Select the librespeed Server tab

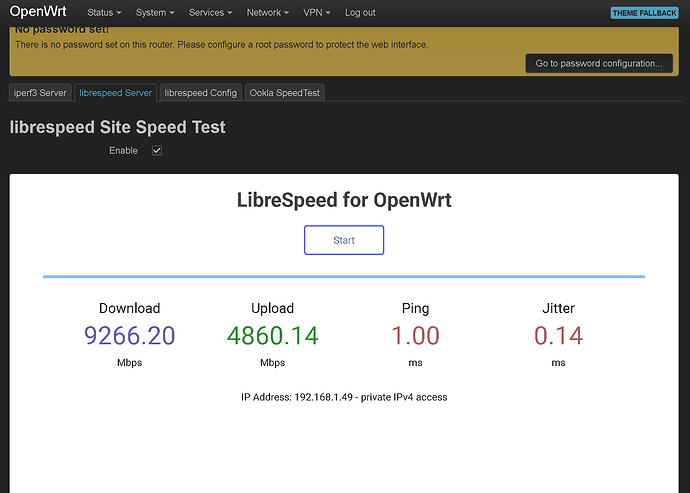click(x=115, y=93)
